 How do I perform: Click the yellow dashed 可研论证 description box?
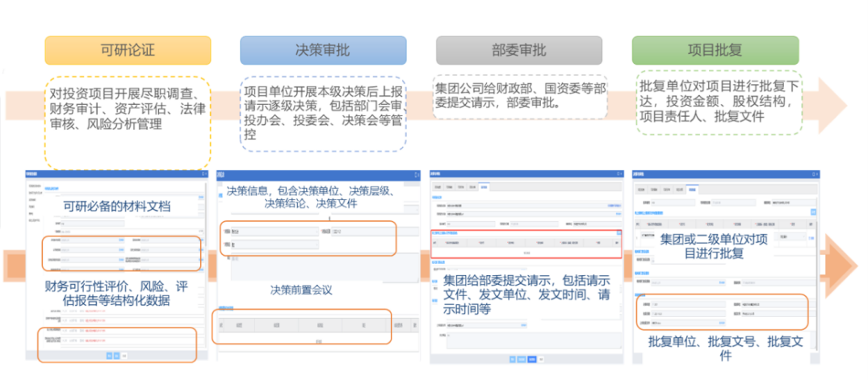(127, 121)
